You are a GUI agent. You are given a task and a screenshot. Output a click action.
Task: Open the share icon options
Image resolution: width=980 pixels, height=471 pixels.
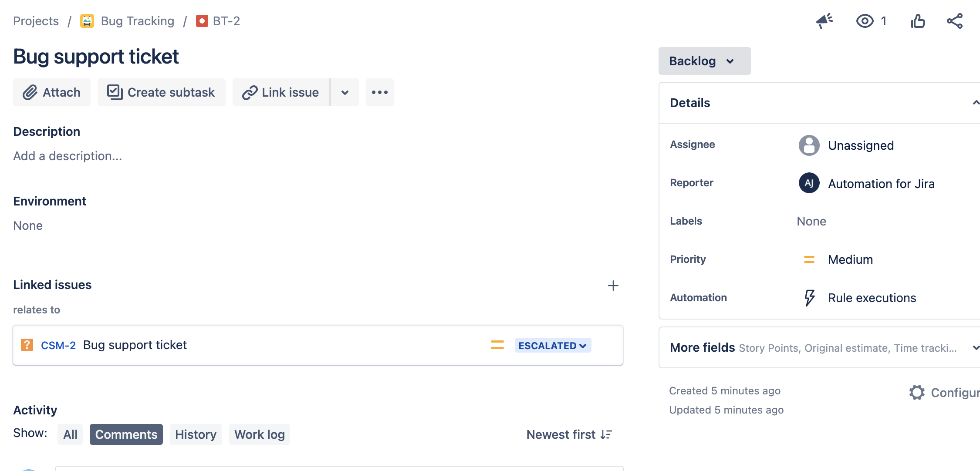(955, 21)
